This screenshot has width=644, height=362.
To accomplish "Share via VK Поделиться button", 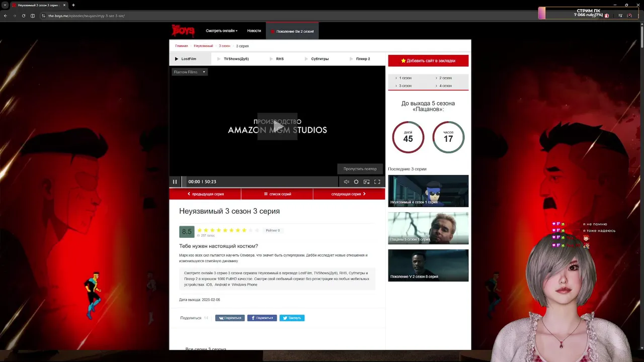I will (x=230, y=318).
